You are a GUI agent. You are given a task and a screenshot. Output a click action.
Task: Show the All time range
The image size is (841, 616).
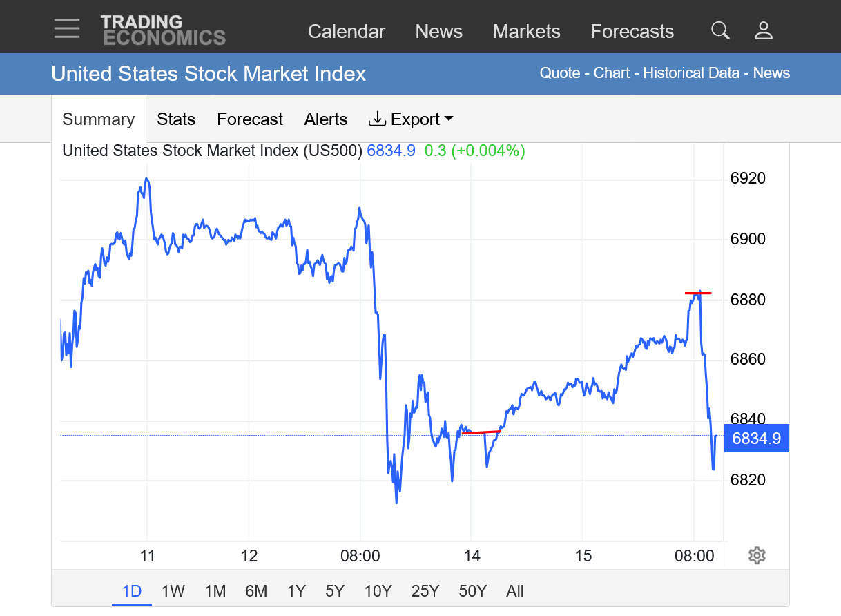click(515, 591)
